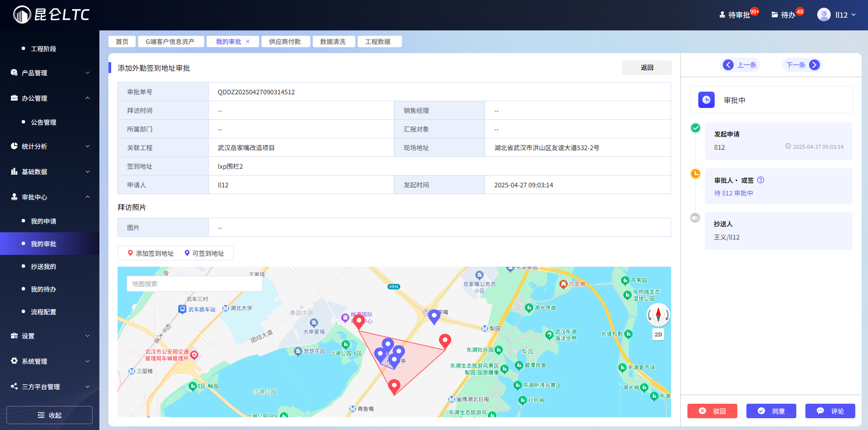
Task: Collapse the 办公管理 sidebar section
Action: tap(49, 98)
